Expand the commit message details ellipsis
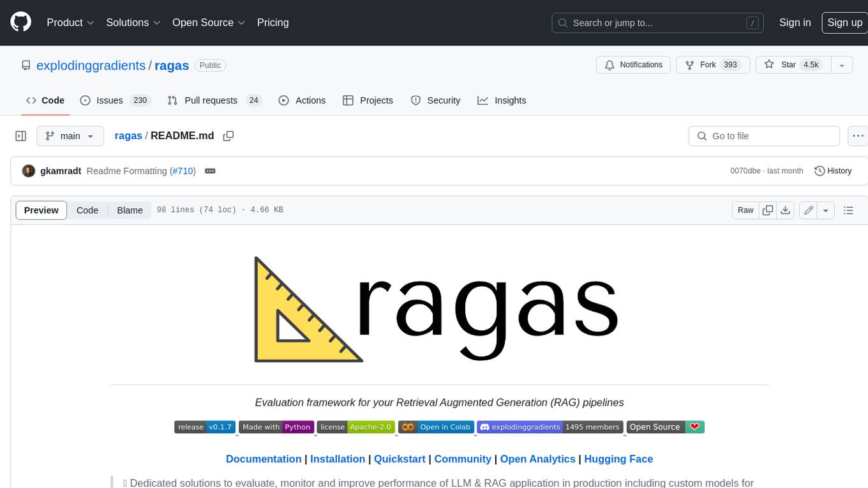 click(x=210, y=171)
